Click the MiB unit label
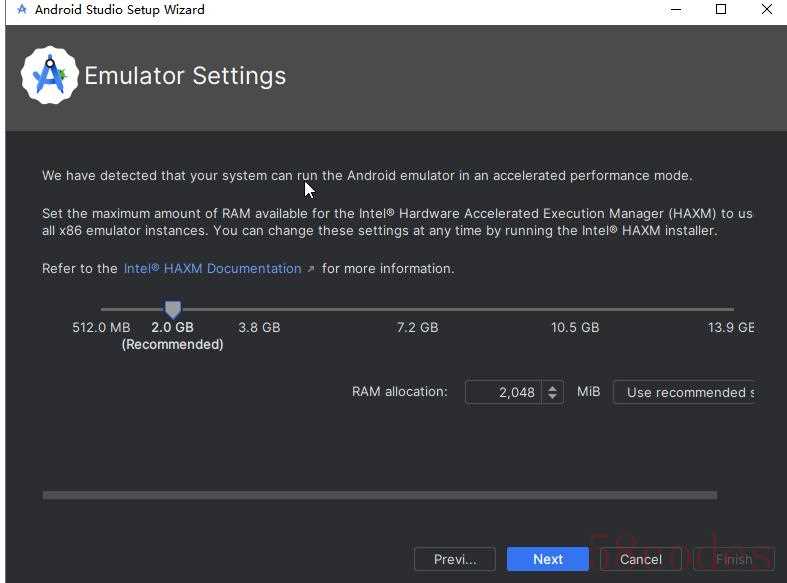This screenshot has width=787, height=583. click(x=588, y=392)
